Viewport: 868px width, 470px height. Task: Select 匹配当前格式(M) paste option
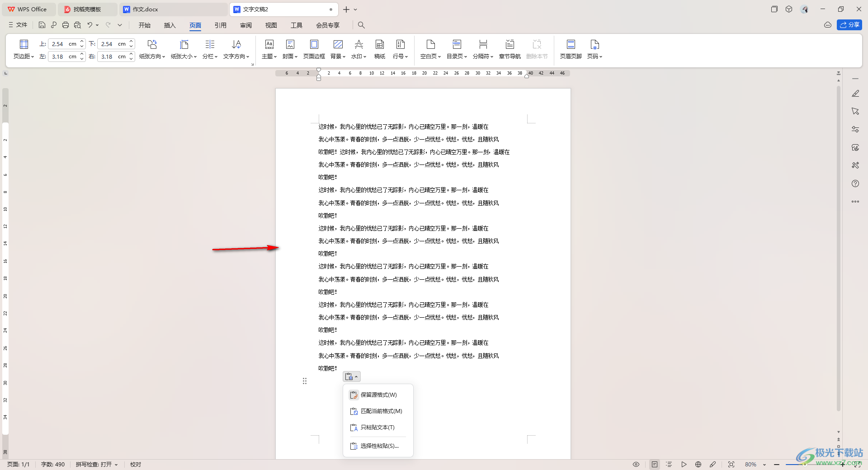(x=378, y=411)
